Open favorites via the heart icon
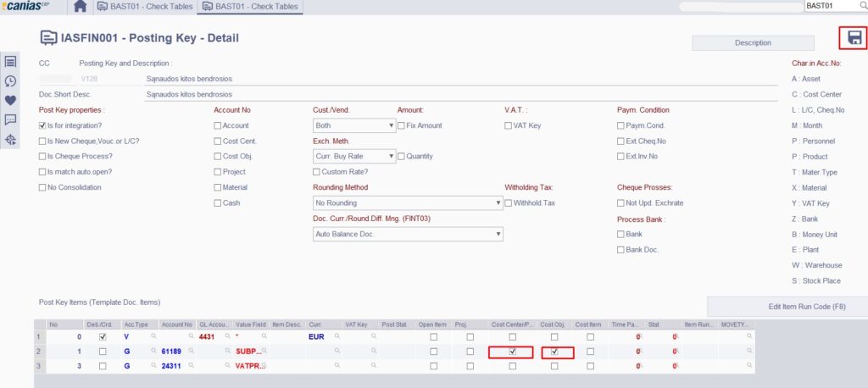 11,100
